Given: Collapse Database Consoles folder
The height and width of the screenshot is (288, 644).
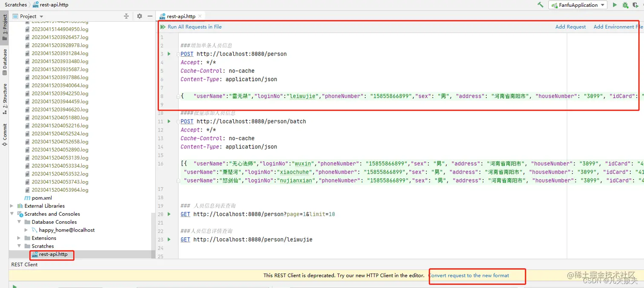Looking at the screenshot, I should click(x=19, y=222).
